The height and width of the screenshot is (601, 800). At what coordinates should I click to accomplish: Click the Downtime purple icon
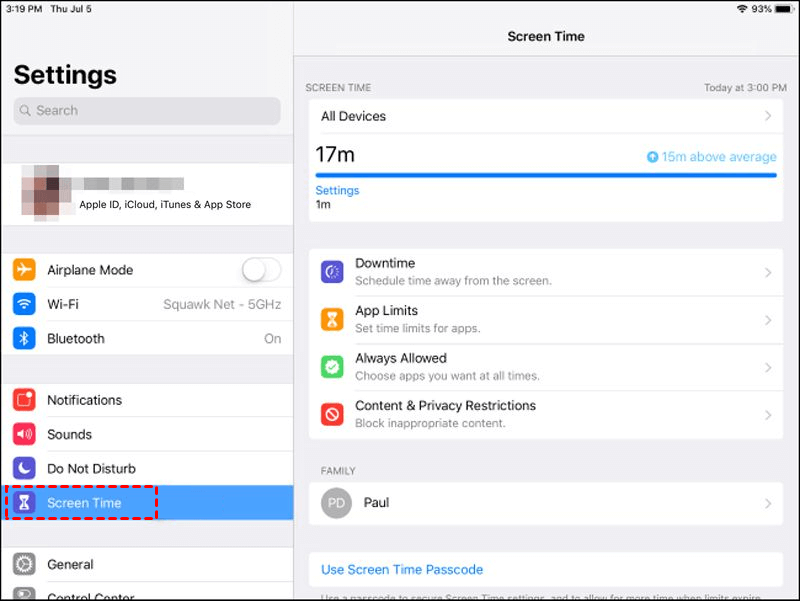pyautogui.click(x=332, y=272)
